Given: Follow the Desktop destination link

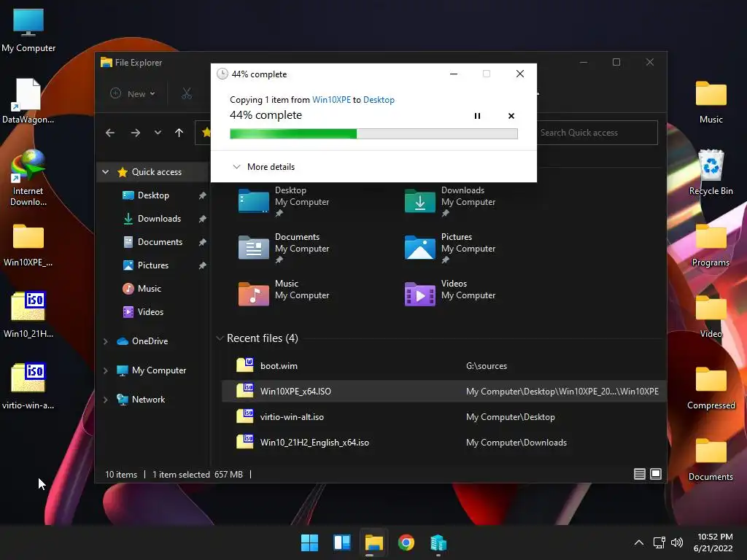Looking at the screenshot, I should [x=379, y=99].
